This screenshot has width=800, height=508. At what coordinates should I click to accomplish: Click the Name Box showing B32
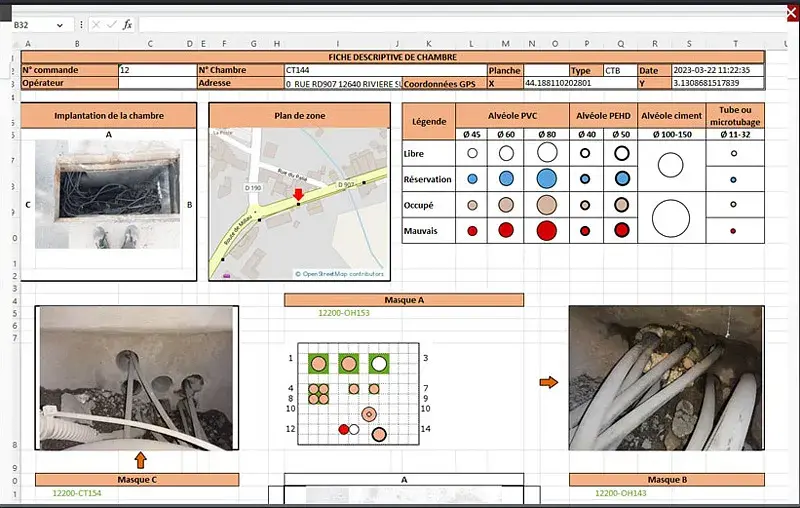pyautogui.click(x=34, y=25)
